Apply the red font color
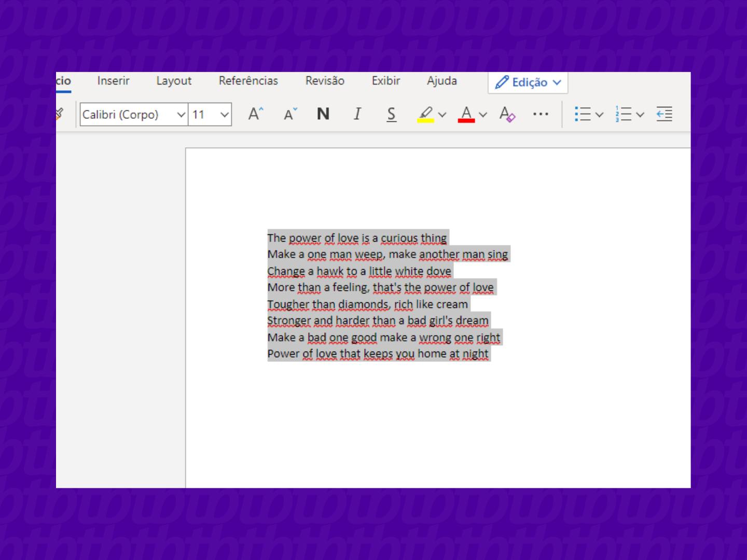The height and width of the screenshot is (560, 747). pyautogui.click(x=466, y=114)
